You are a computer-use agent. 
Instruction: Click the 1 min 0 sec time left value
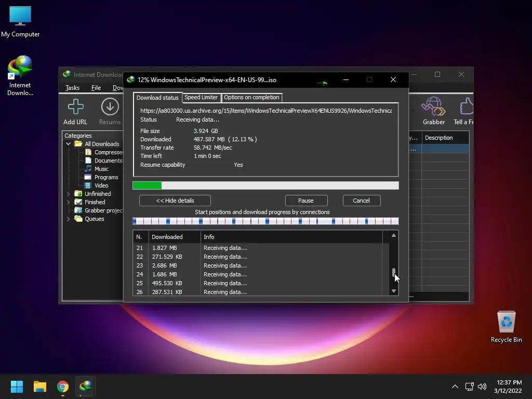[x=207, y=156]
